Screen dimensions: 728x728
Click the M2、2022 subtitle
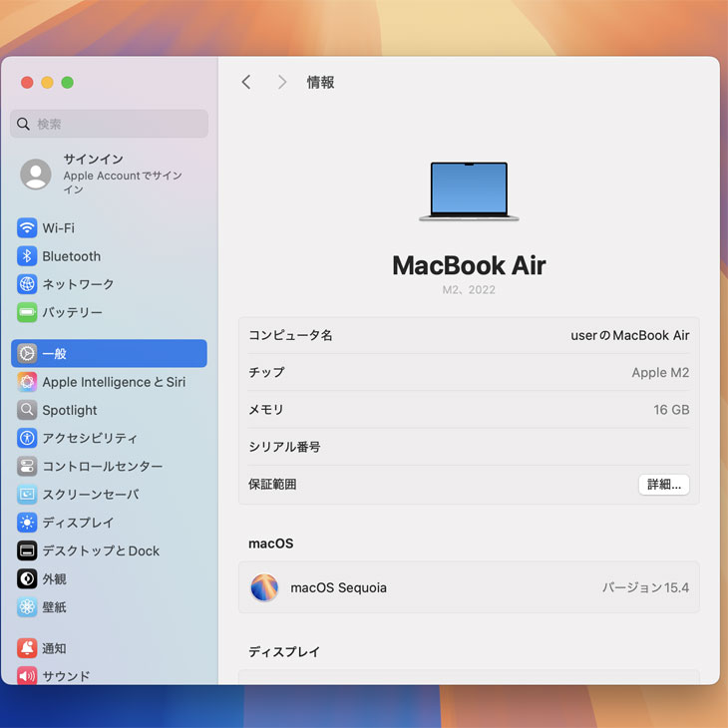pyautogui.click(x=469, y=290)
